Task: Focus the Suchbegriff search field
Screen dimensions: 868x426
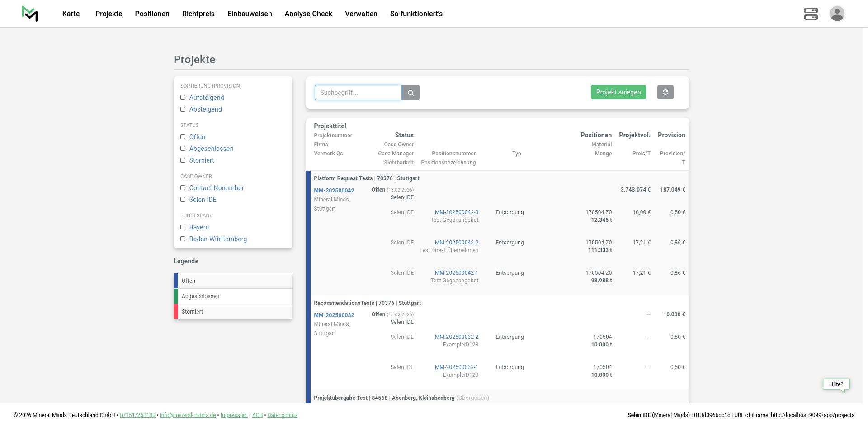Action: [x=358, y=93]
